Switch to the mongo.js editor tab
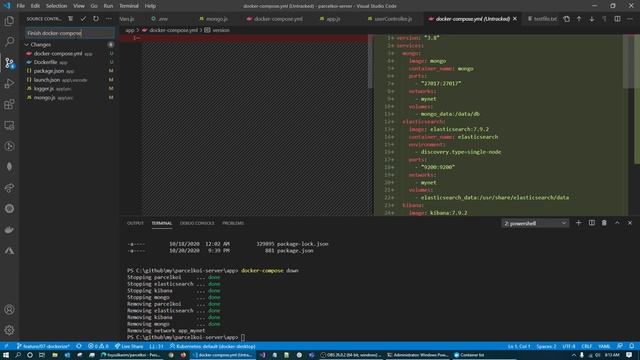 point(213,19)
